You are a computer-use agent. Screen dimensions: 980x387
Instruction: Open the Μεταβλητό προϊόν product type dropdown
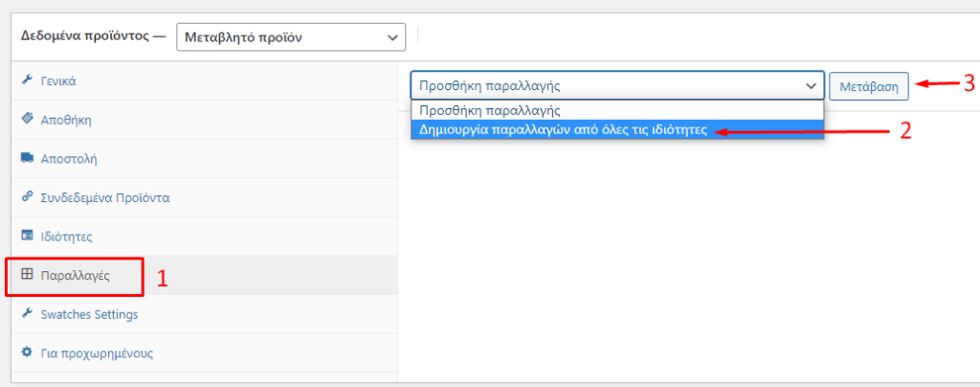(x=291, y=37)
